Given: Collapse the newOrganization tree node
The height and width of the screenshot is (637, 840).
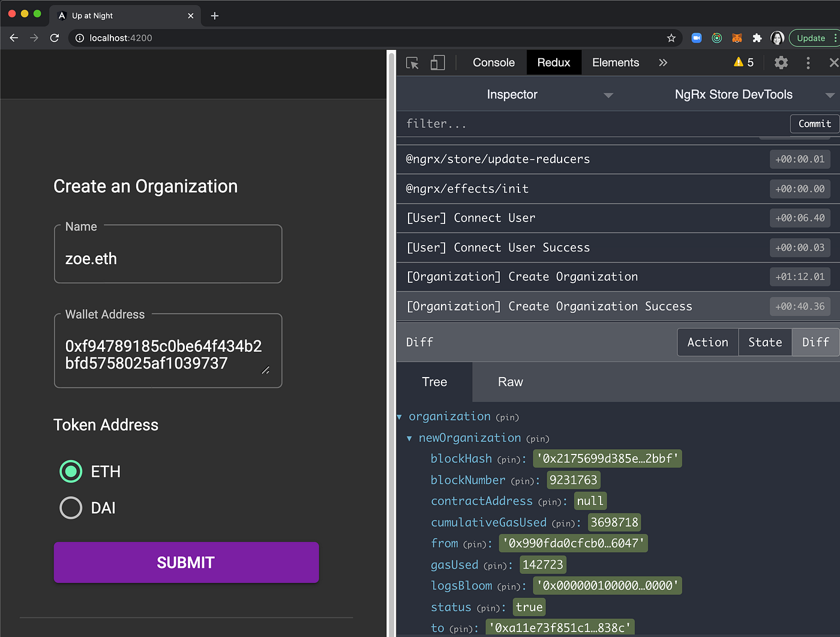Looking at the screenshot, I should pos(409,438).
